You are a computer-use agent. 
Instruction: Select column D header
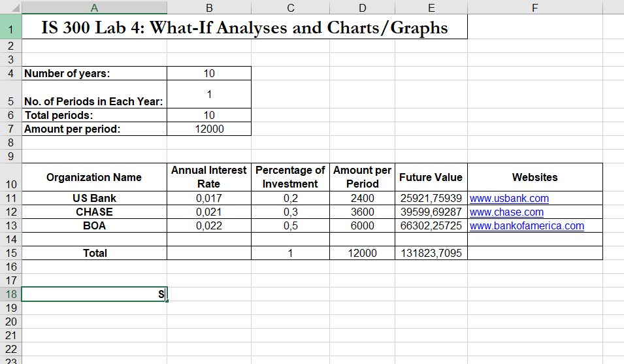tap(362, 8)
